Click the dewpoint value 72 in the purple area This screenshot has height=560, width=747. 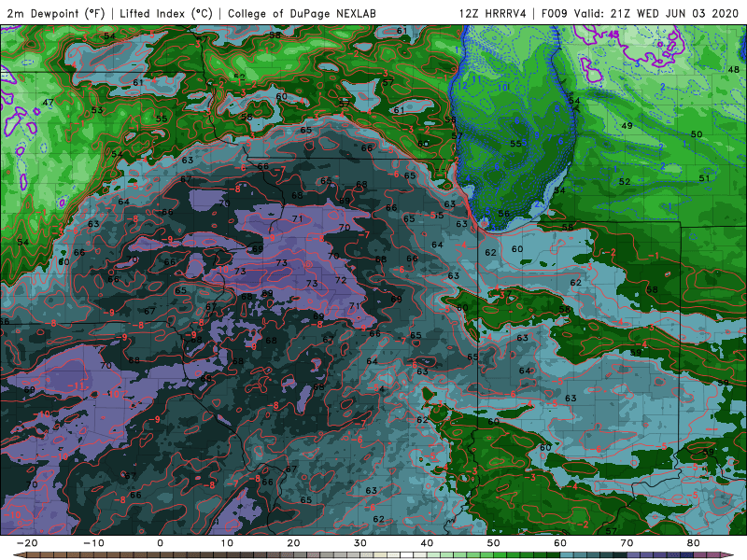pos(341,280)
